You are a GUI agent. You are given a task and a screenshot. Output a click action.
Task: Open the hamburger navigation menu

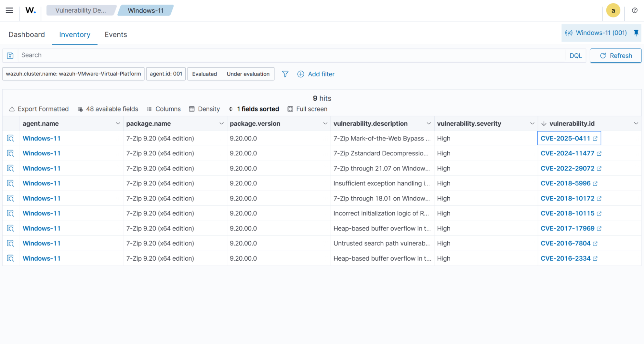pyautogui.click(x=9, y=10)
